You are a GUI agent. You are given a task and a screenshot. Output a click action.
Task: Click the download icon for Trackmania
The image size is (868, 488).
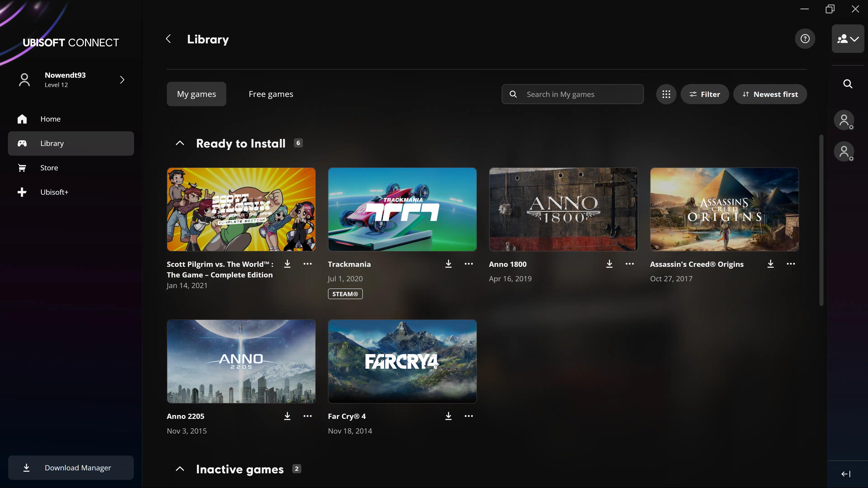pos(448,264)
